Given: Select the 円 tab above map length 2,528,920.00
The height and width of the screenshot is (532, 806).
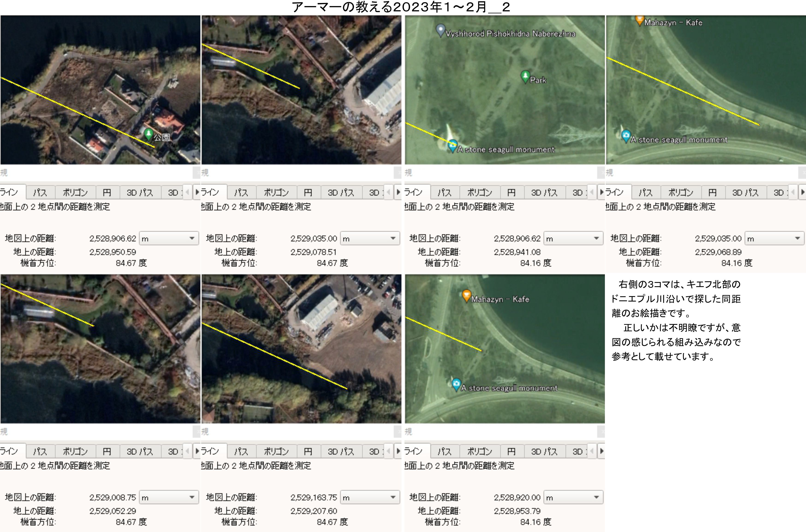Looking at the screenshot, I should tap(511, 452).
